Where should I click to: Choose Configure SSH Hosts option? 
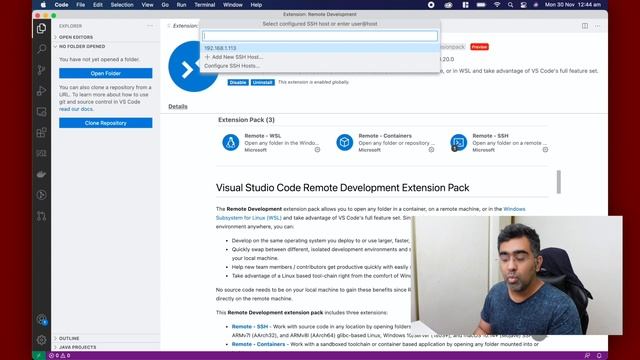pyautogui.click(x=320, y=66)
